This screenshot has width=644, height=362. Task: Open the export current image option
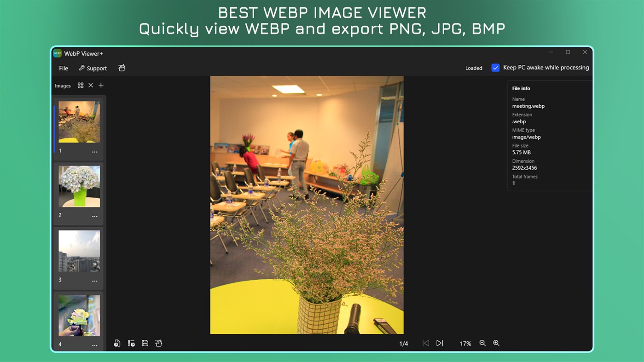tap(117, 343)
